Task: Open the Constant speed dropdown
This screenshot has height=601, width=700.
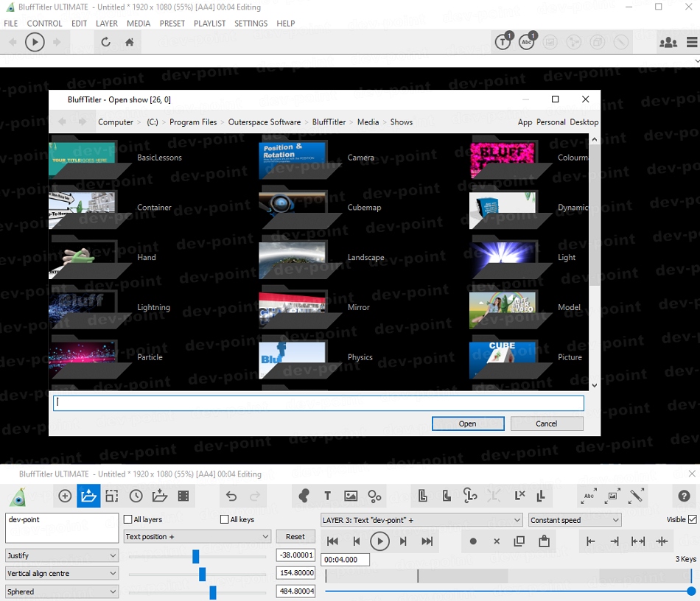Action: [575, 520]
